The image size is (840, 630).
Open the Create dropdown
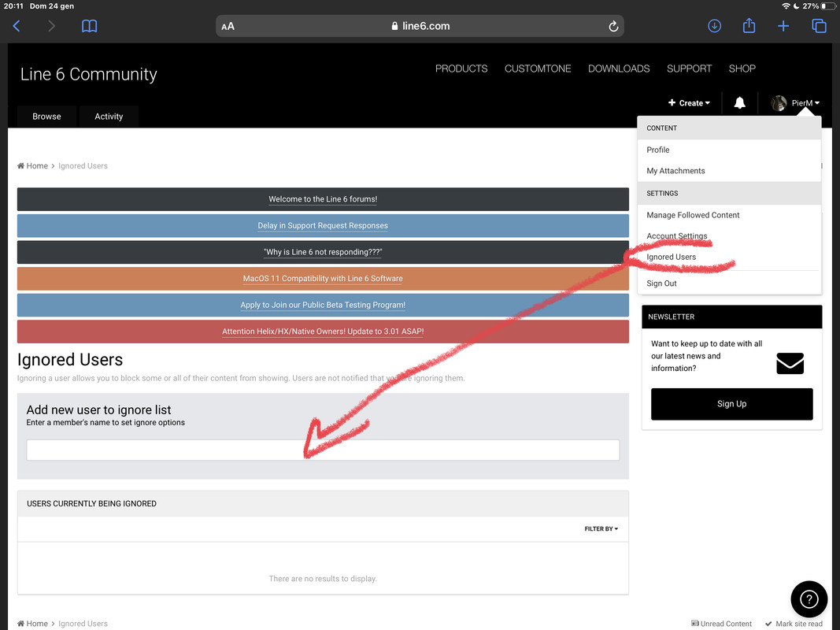(x=689, y=103)
